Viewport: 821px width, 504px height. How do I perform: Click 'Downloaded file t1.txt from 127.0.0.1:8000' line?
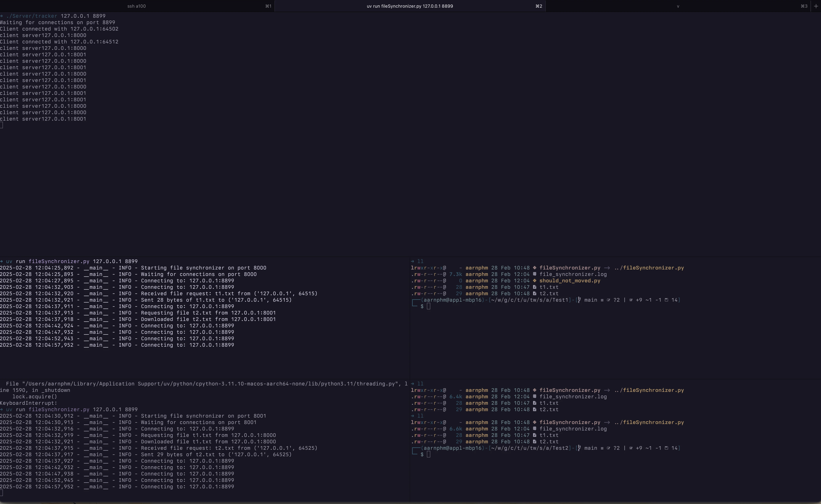[138, 442]
